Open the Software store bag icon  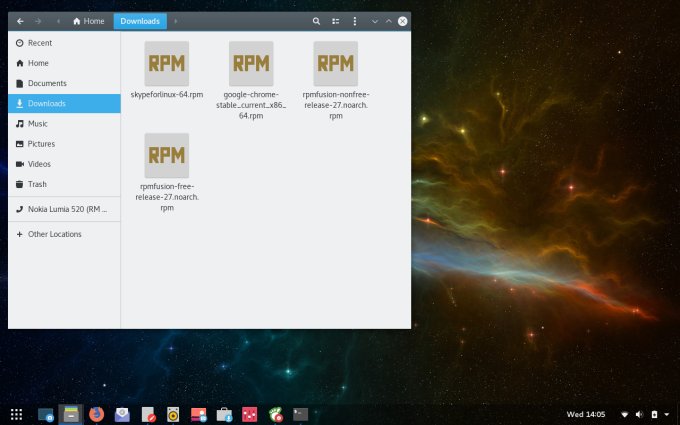pos(224,415)
